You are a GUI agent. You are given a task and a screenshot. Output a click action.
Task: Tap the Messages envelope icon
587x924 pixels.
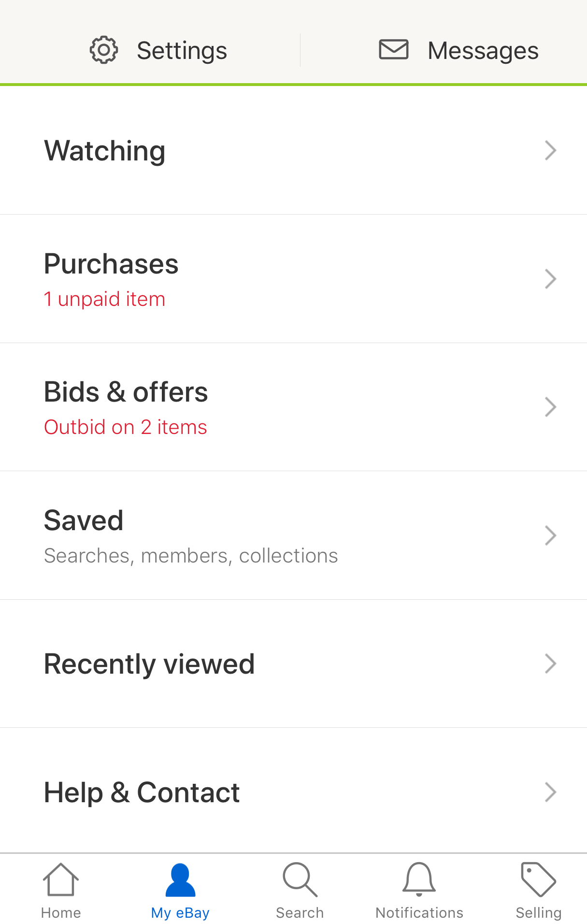click(x=394, y=50)
